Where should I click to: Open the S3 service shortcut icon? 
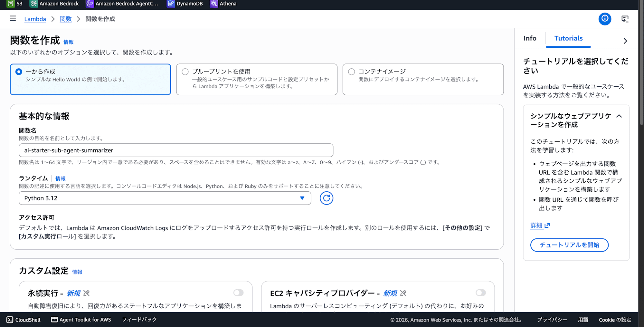(11, 4)
